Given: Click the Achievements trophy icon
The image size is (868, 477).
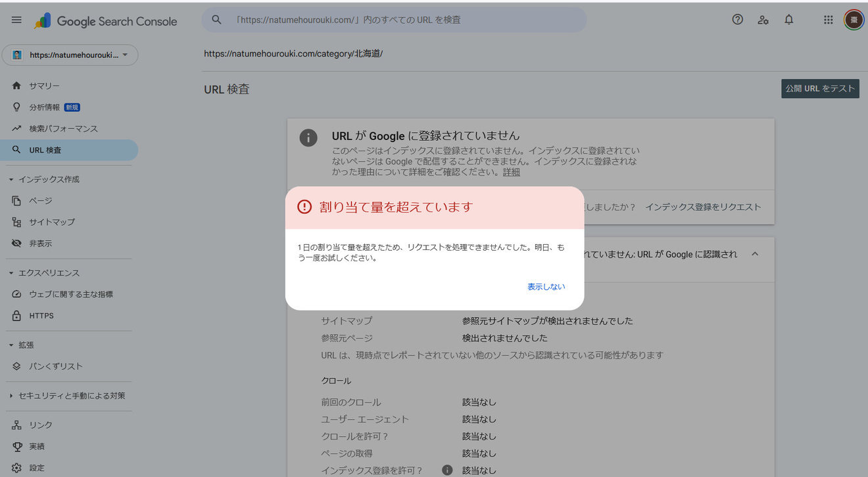Looking at the screenshot, I should (x=16, y=447).
